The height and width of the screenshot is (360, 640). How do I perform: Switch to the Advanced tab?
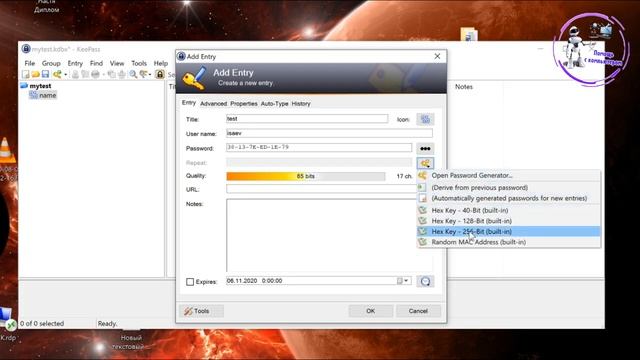pos(213,104)
